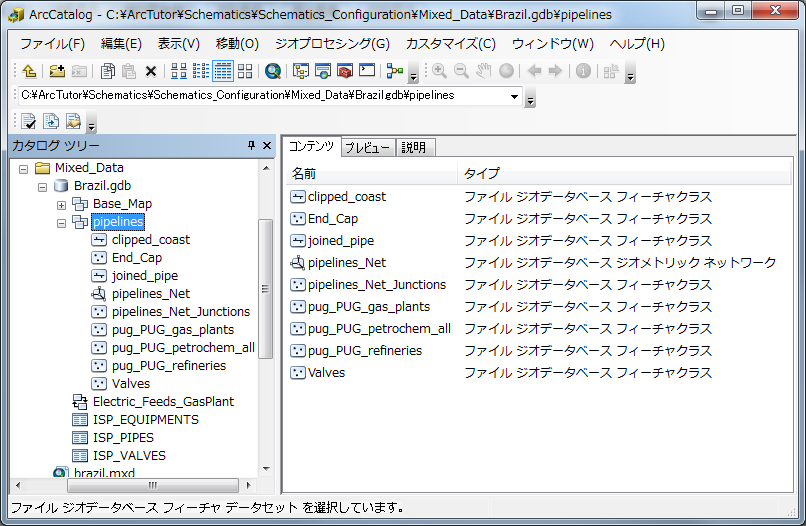Click Validate Metadata icon with checkmark

[x=29, y=121]
